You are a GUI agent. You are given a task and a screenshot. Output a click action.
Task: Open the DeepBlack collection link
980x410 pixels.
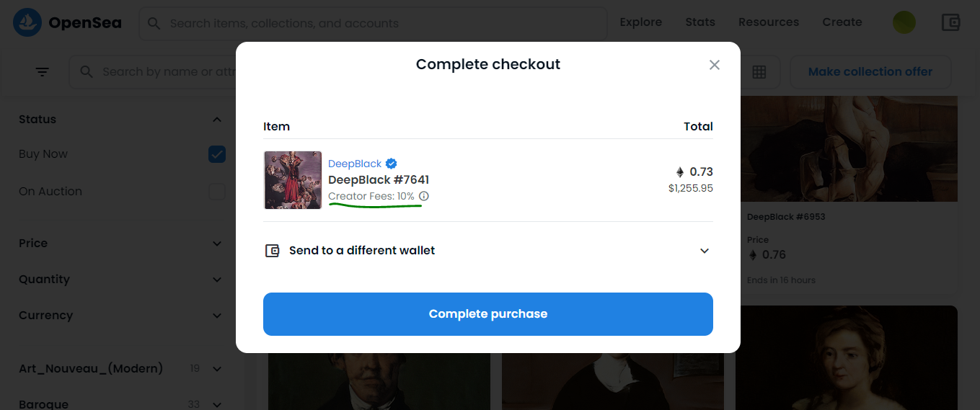(x=355, y=164)
